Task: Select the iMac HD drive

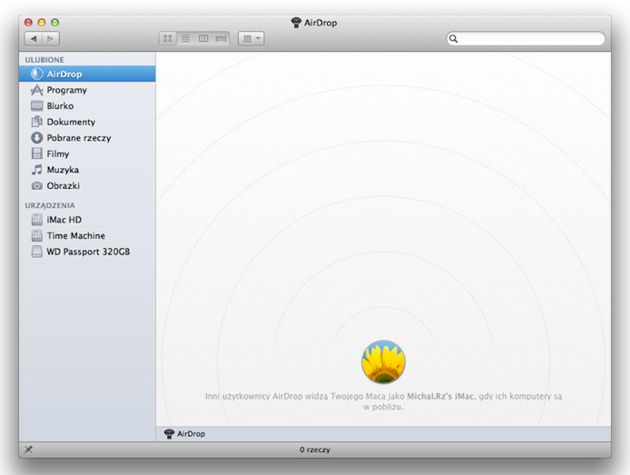Action: pos(87,220)
